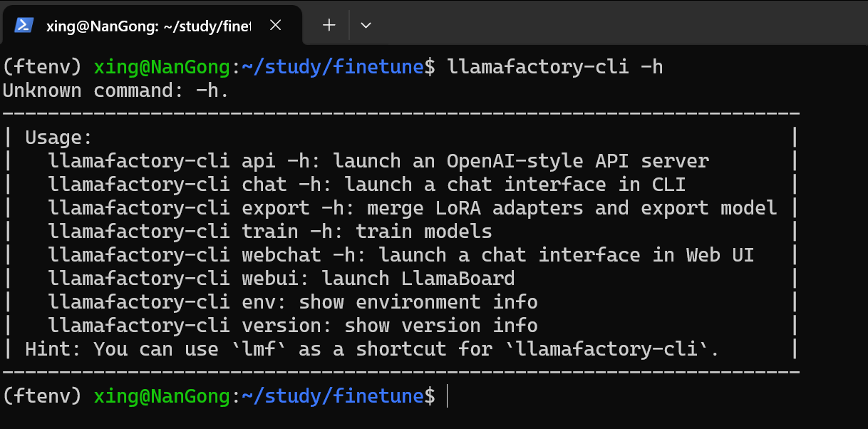868x429 pixels.
Task: Click the typed command 'llamafactory-cli -h'
Action: coord(555,68)
